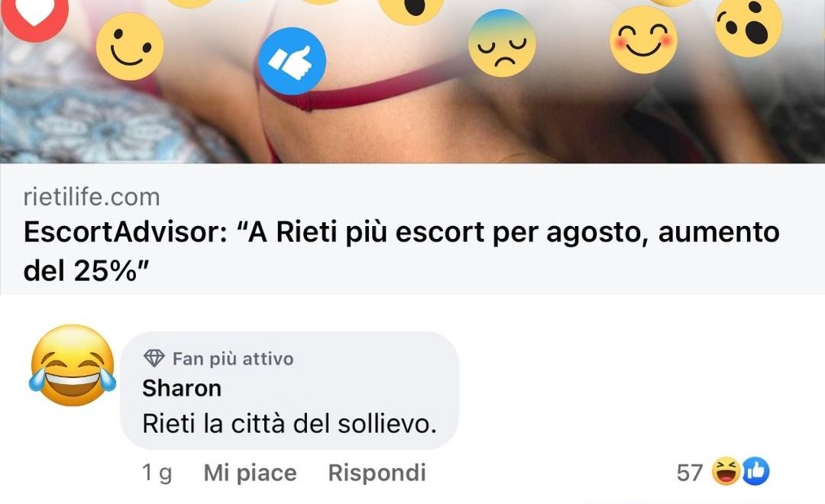This screenshot has height=504, width=825.
Task: Click the red heart reaction sticker
Action: pos(34,16)
